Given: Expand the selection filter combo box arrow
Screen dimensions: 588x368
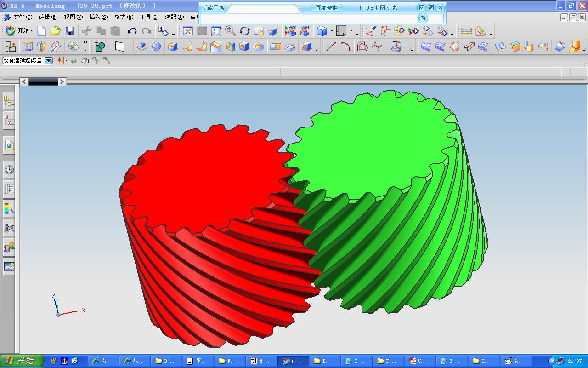Looking at the screenshot, I should [49, 60].
